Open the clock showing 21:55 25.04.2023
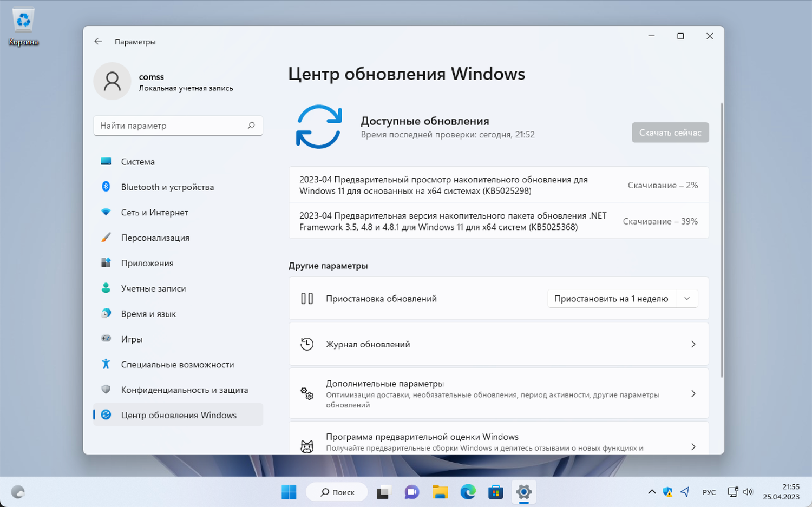 coord(781,492)
